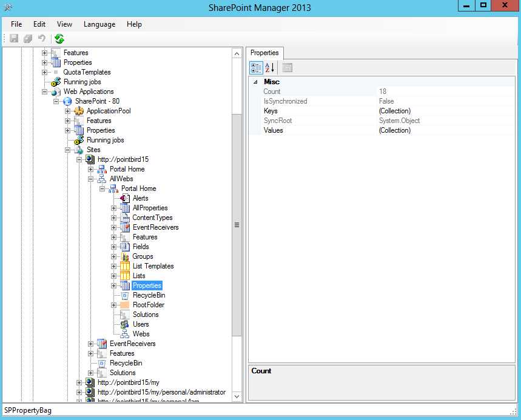The width and height of the screenshot is (521, 420).
Task: Click the ApplicationPool icon in tree
Action: pos(79,111)
